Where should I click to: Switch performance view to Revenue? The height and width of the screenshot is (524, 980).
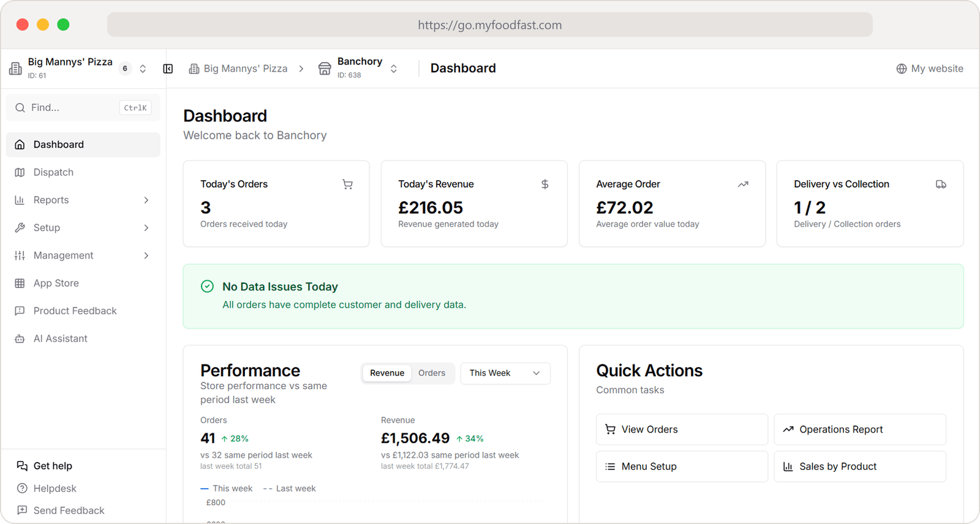pos(387,373)
